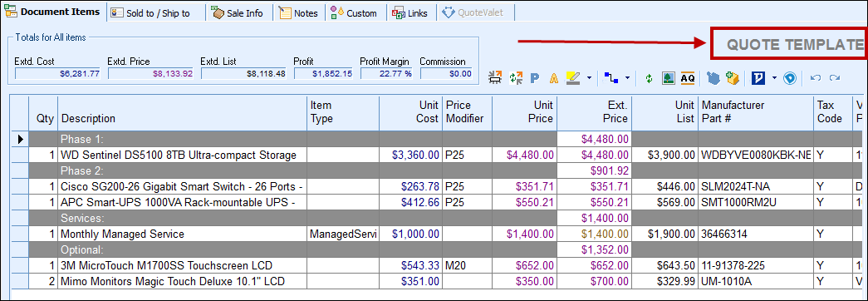Viewport: 868px width, 301px height.
Task: Open the Sale Info tab
Action: 238,12
